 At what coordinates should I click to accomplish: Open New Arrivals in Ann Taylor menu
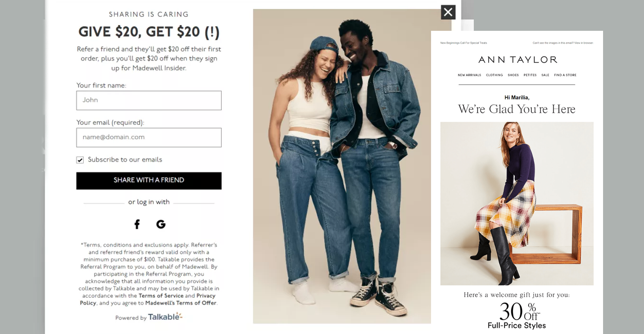click(469, 75)
